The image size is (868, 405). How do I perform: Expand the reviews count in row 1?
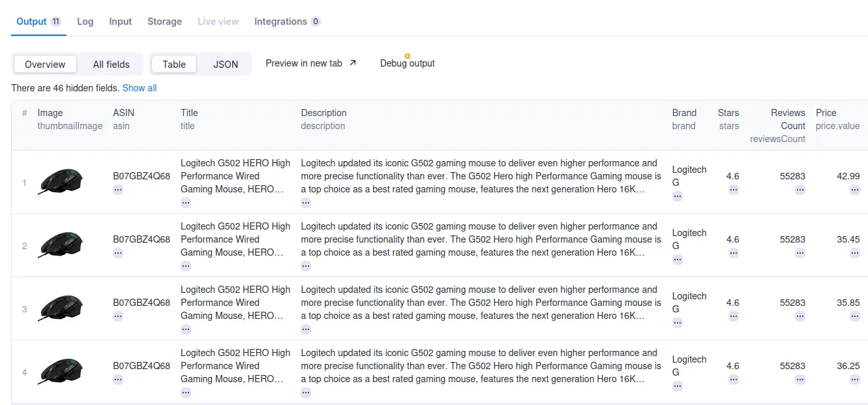[800, 190]
